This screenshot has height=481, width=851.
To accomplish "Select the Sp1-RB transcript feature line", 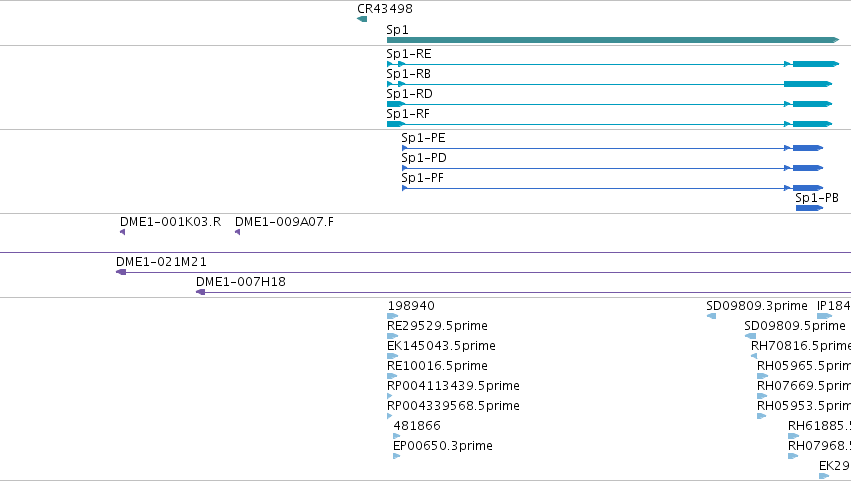I will tap(609, 84).
